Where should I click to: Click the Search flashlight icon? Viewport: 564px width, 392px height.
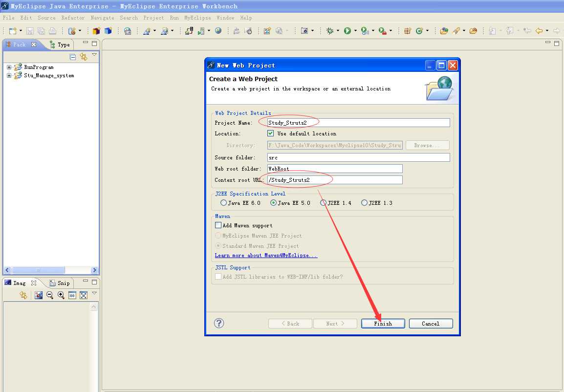[456, 31]
